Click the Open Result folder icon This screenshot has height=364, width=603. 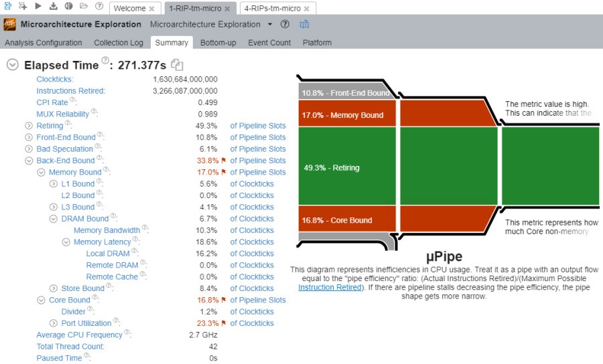tap(84, 6)
